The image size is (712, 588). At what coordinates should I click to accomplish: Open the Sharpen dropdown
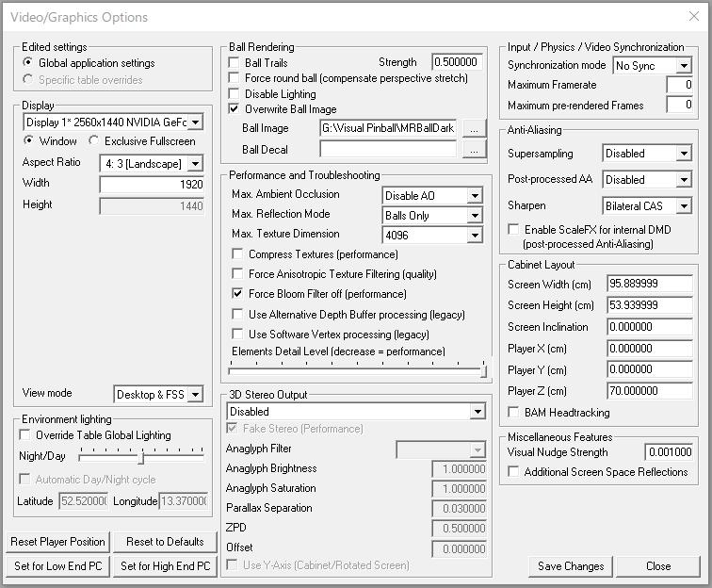647,205
